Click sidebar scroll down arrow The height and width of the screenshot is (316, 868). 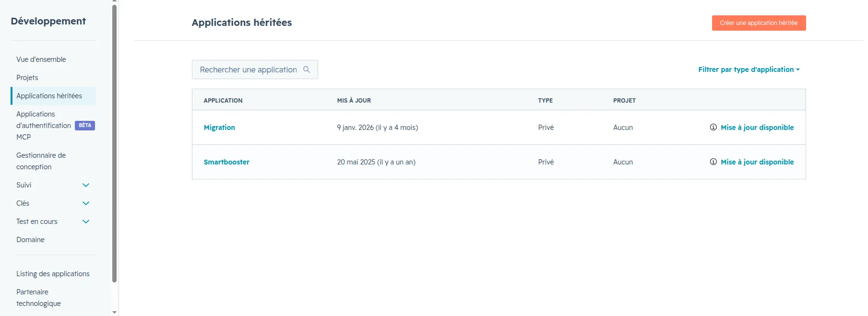(x=114, y=312)
